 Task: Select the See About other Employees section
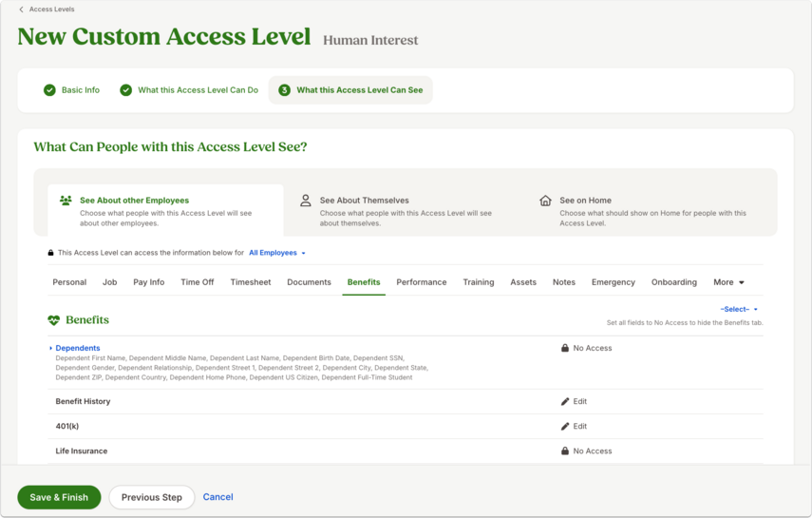pyautogui.click(x=165, y=210)
